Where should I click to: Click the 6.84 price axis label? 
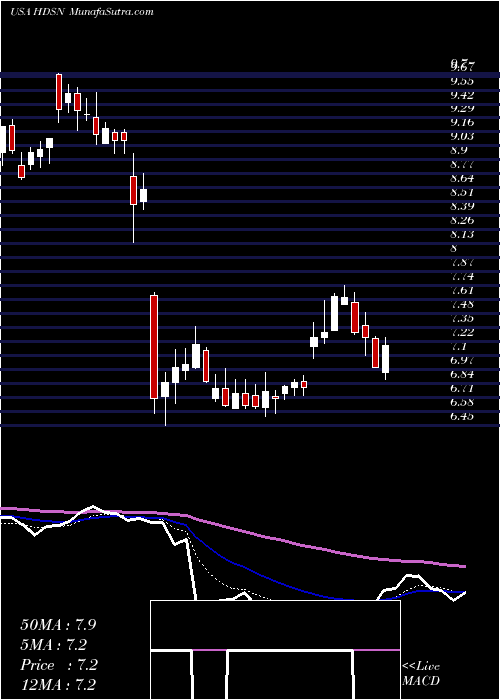(x=462, y=374)
